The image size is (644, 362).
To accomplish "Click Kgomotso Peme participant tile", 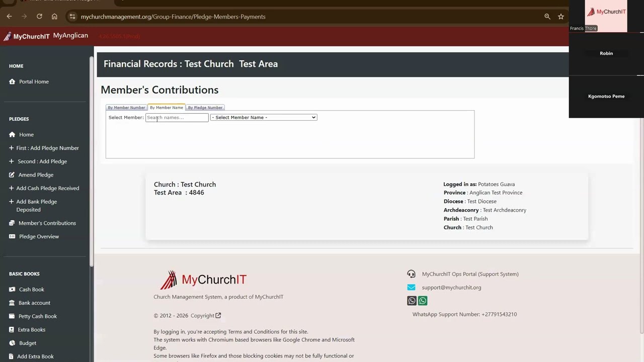I will pos(606,97).
